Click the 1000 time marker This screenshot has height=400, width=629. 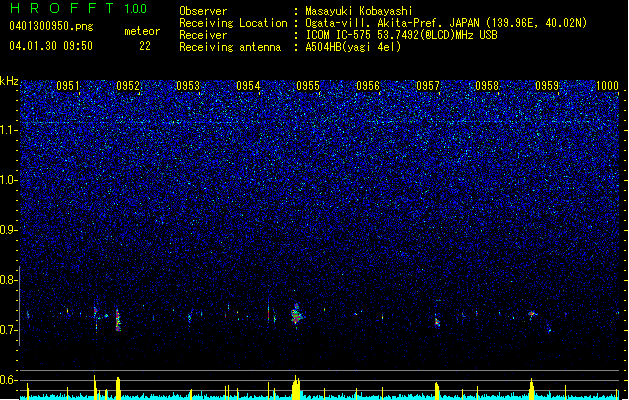coord(607,86)
